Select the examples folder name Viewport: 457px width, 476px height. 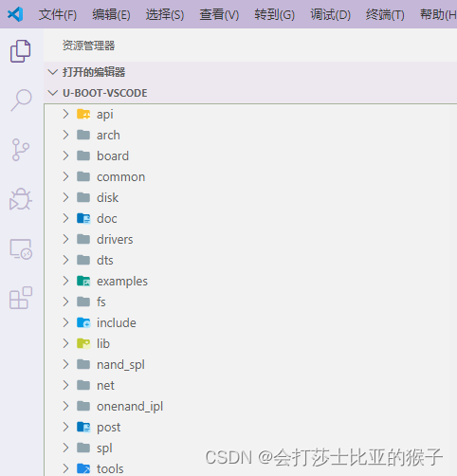click(x=122, y=282)
